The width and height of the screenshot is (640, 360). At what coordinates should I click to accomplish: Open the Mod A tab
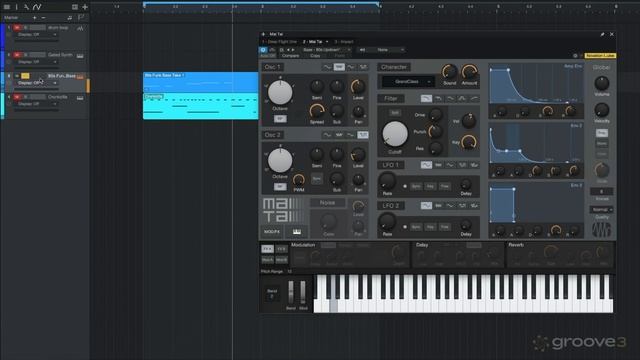[267, 260]
